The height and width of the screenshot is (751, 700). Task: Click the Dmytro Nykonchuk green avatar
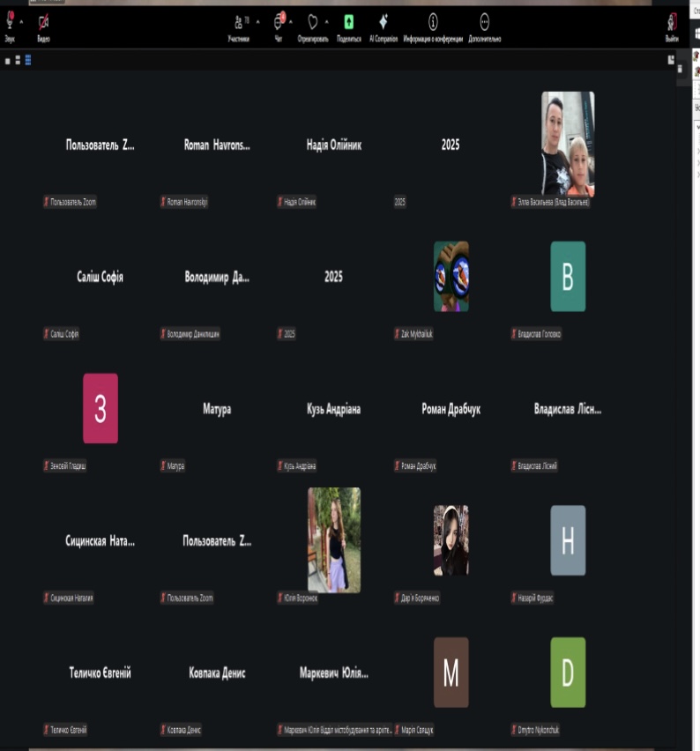click(568, 673)
